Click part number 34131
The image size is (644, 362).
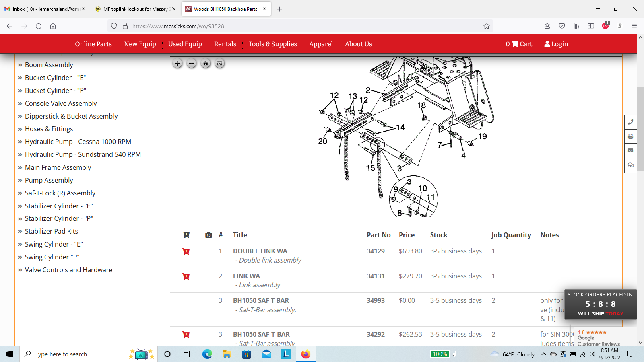(x=376, y=276)
